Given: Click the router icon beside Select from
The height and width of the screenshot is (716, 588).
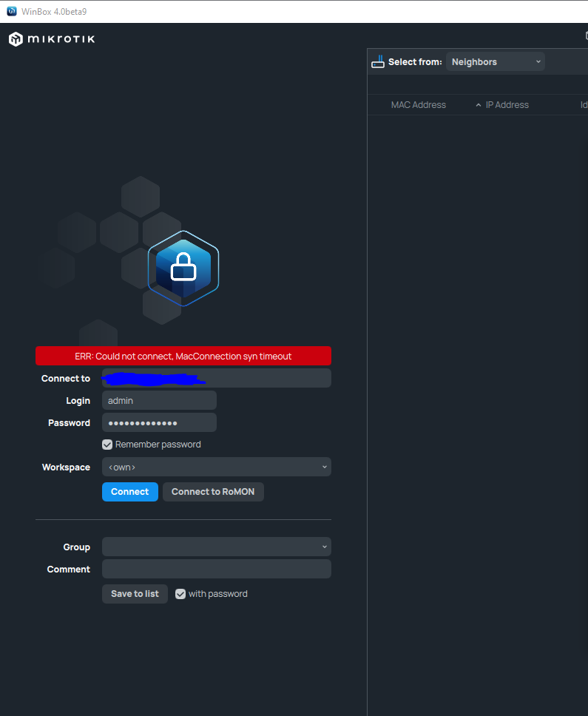Looking at the screenshot, I should pos(378,61).
